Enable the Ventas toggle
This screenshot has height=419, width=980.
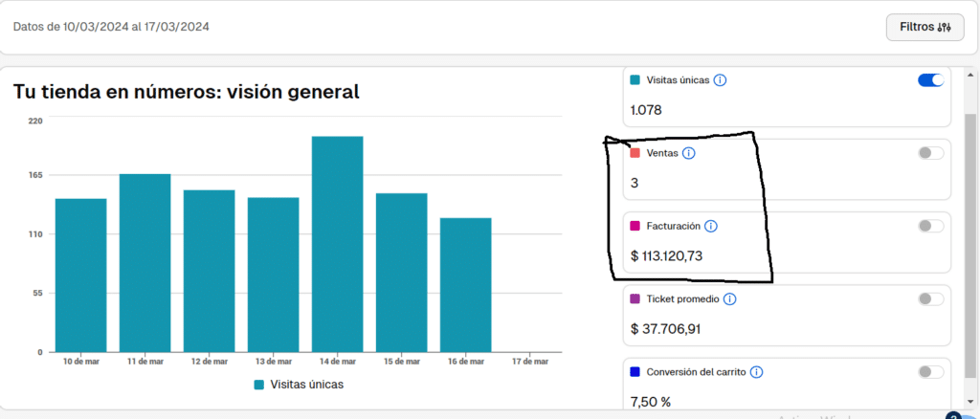pyautogui.click(x=931, y=153)
